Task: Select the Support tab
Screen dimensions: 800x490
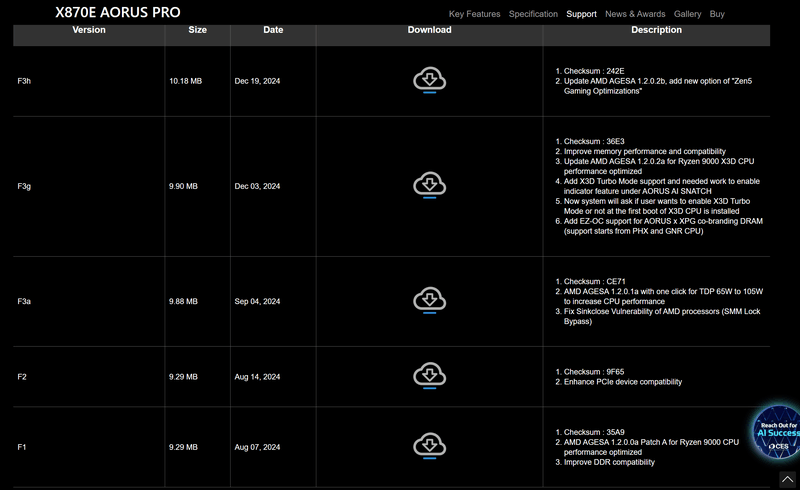Action: (581, 14)
